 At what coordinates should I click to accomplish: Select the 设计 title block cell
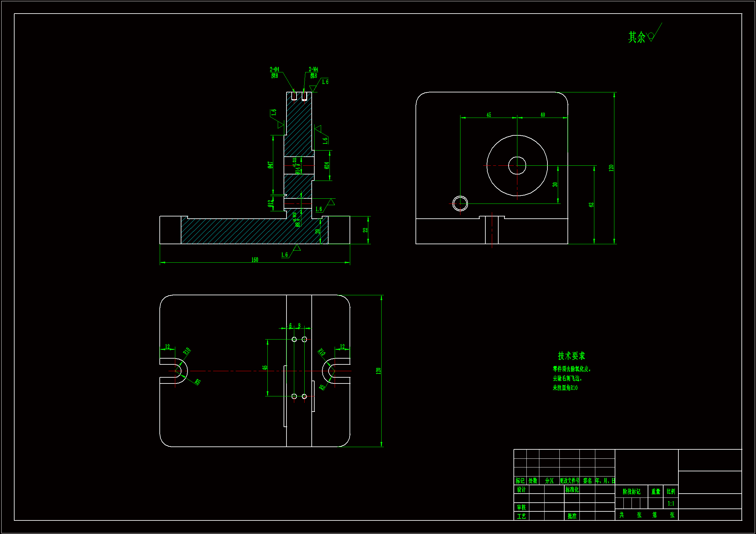coord(521,490)
